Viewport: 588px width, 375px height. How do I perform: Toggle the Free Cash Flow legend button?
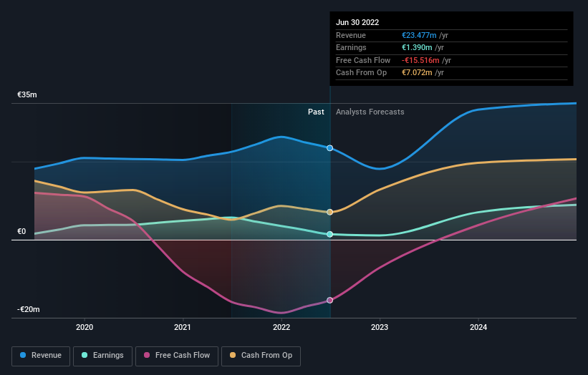tap(177, 356)
